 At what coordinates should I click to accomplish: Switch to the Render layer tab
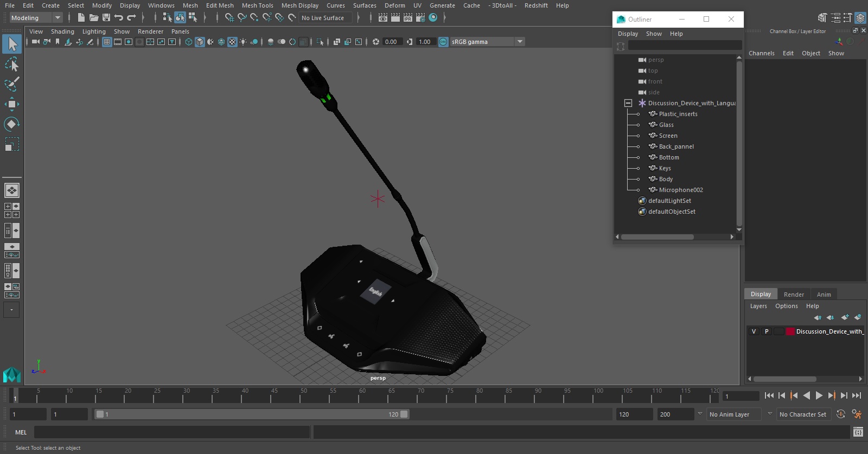pos(794,295)
